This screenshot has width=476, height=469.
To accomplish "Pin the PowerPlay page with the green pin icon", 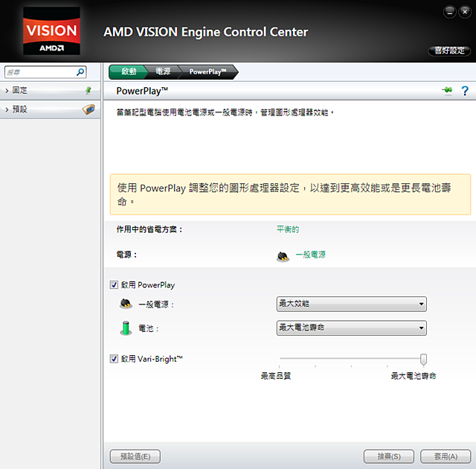I will pyautogui.click(x=447, y=90).
